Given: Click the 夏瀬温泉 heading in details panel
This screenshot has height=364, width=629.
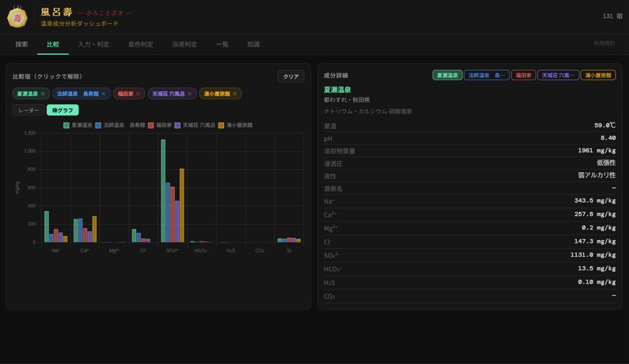Looking at the screenshot, I should click(337, 90).
